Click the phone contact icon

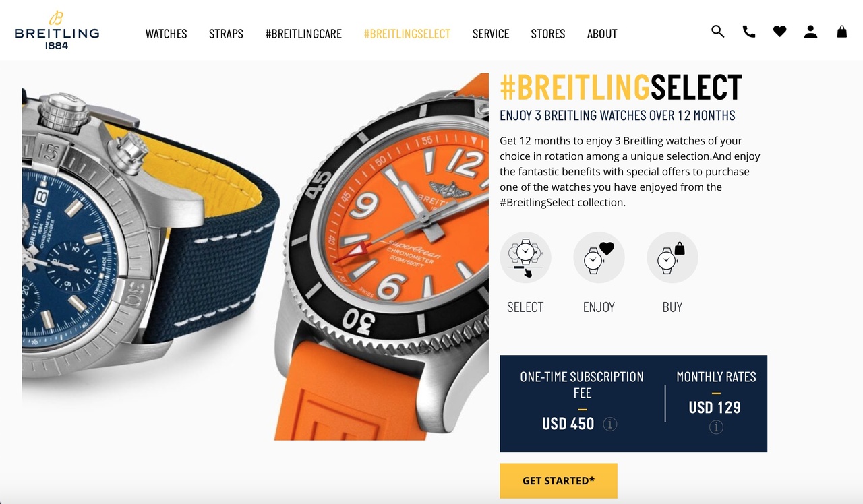(x=749, y=31)
